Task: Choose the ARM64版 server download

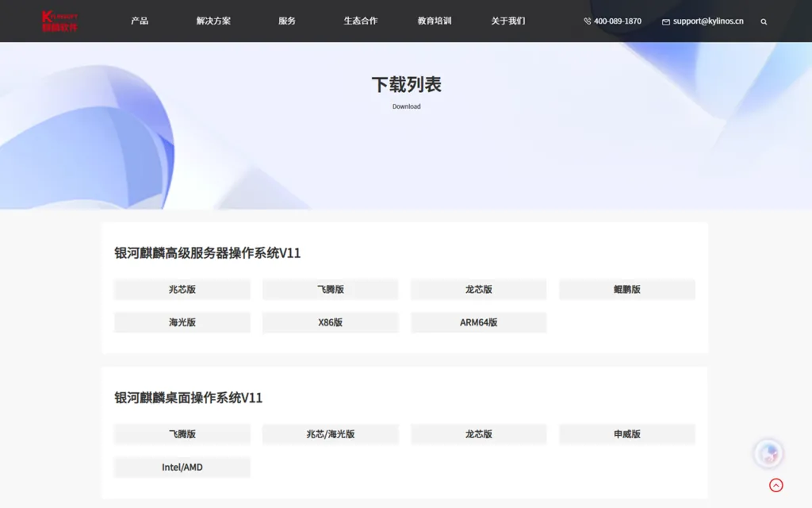Action: click(x=478, y=322)
